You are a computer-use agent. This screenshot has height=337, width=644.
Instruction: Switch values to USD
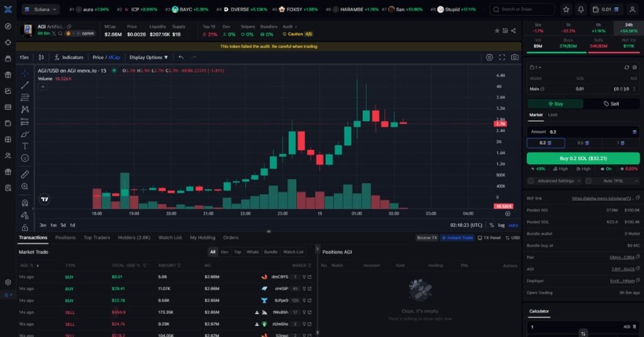(x=513, y=238)
